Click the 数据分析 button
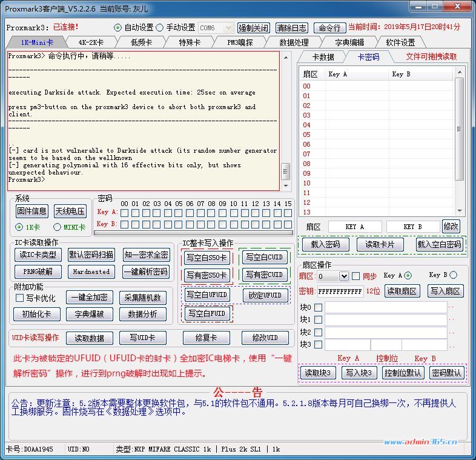The height and width of the screenshot is (460, 476). 143,314
